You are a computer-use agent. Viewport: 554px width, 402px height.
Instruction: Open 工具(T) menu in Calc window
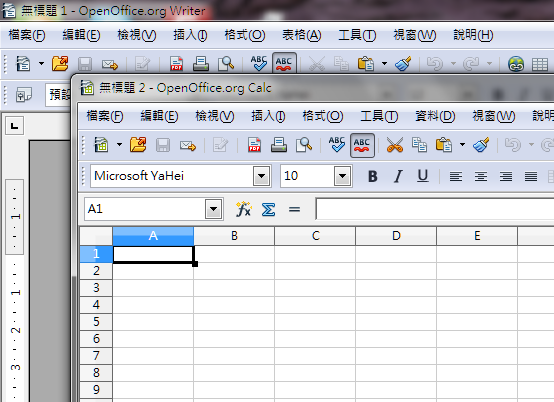click(x=379, y=116)
